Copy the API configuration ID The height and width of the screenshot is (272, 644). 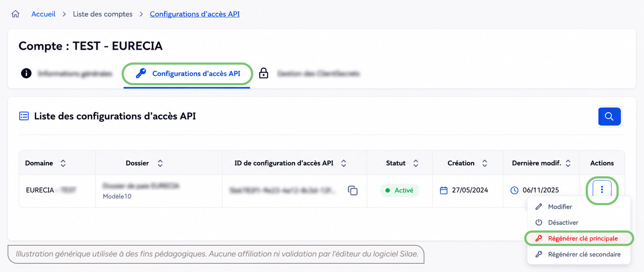353,190
